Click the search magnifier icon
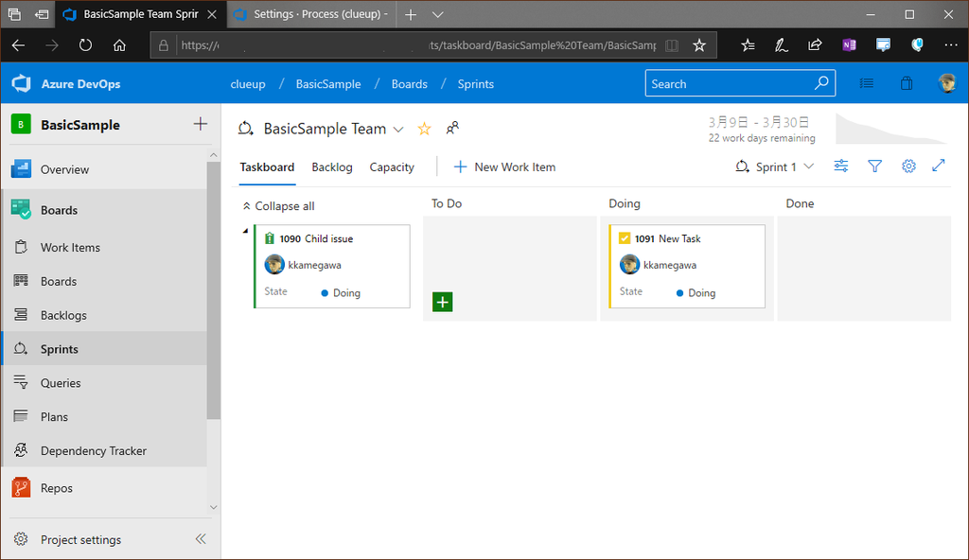The width and height of the screenshot is (969, 560). tap(821, 83)
